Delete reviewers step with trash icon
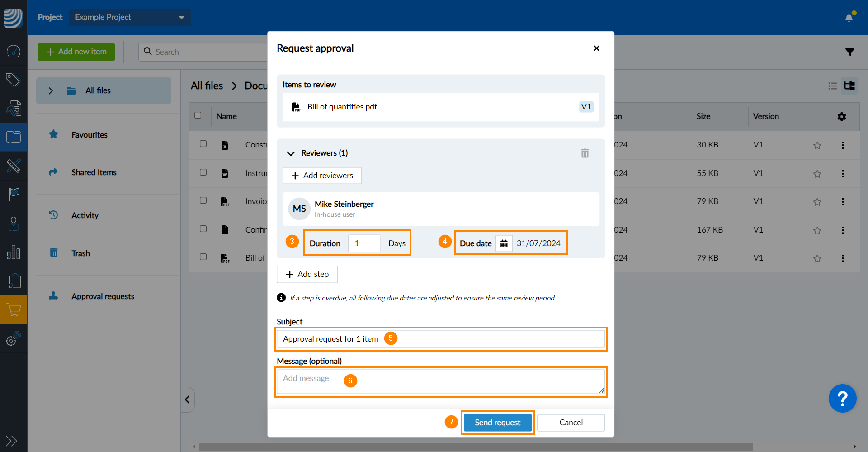Viewport: 868px width, 452px height. coord(585,153)
